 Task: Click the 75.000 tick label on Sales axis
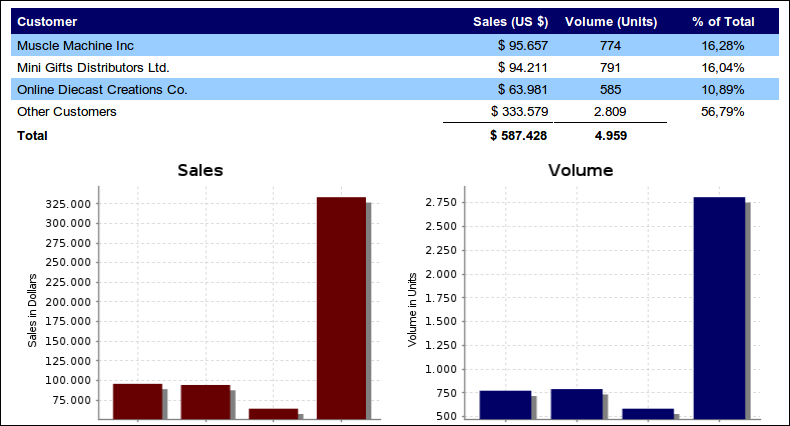click(x=71, y=400)
